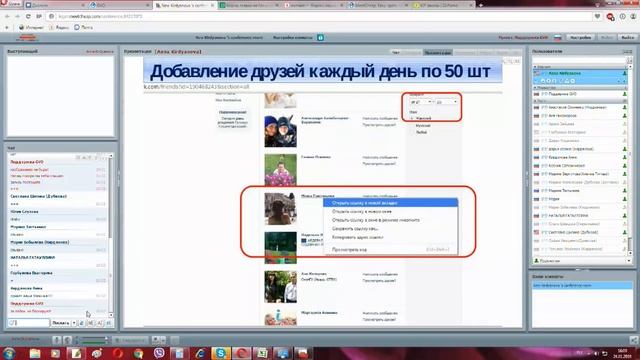Screen dimensions: 640x360
Task: Click the user search field in Пользователи panel
Action: point(580,60)
